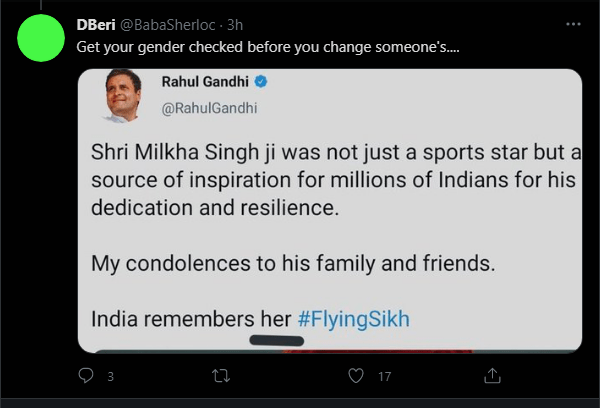Viewport: 600px width, 408px height.
Task: Open the attached Milkha Singh tweet screenshot
Action: click(330, 211)
